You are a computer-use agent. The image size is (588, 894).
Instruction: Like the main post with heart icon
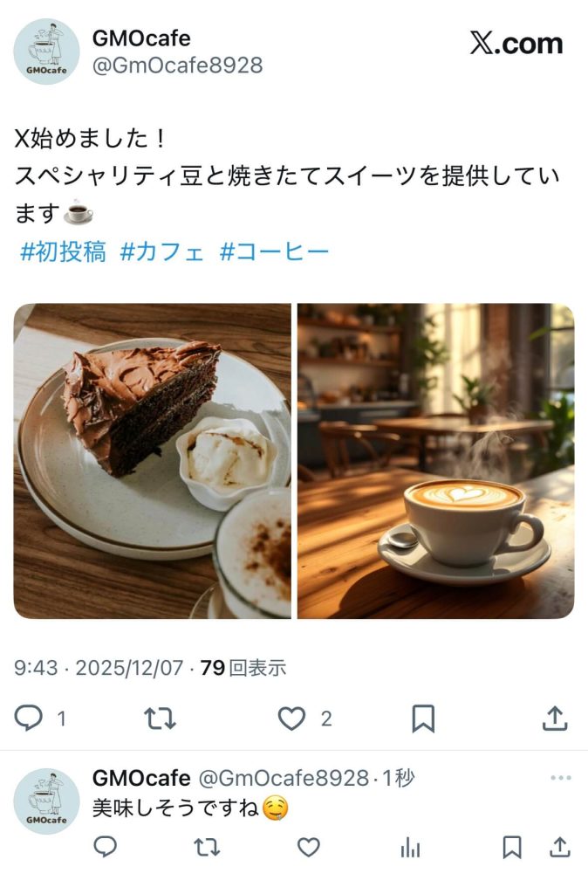(291, 719)
